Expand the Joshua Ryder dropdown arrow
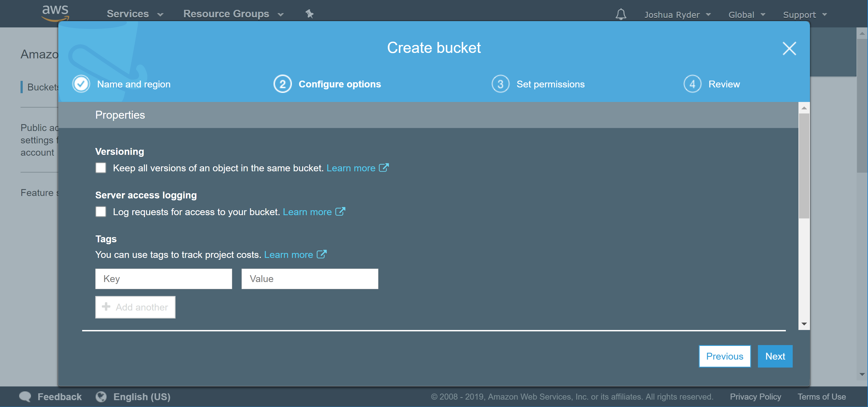This screenshot has height=407, width=868. (708, 15)
